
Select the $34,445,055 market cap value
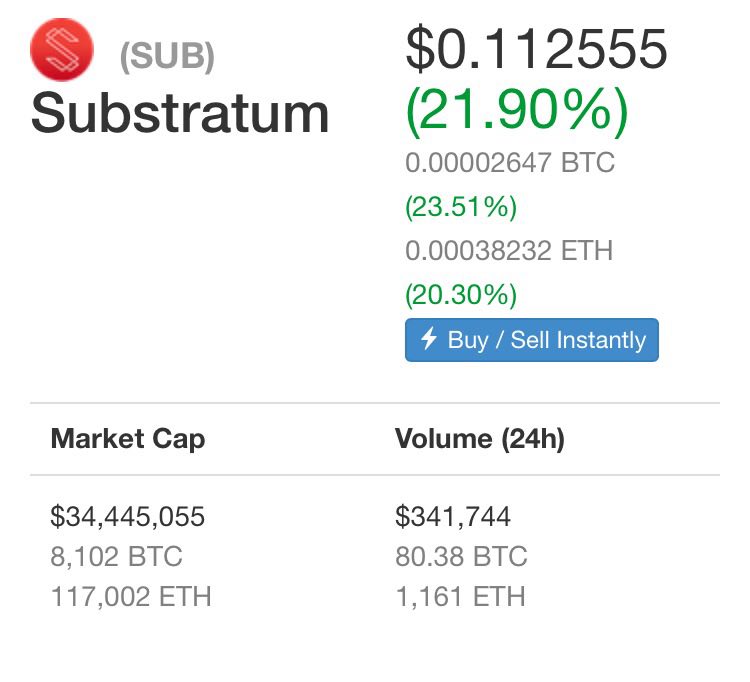click(x=128, y=517)
